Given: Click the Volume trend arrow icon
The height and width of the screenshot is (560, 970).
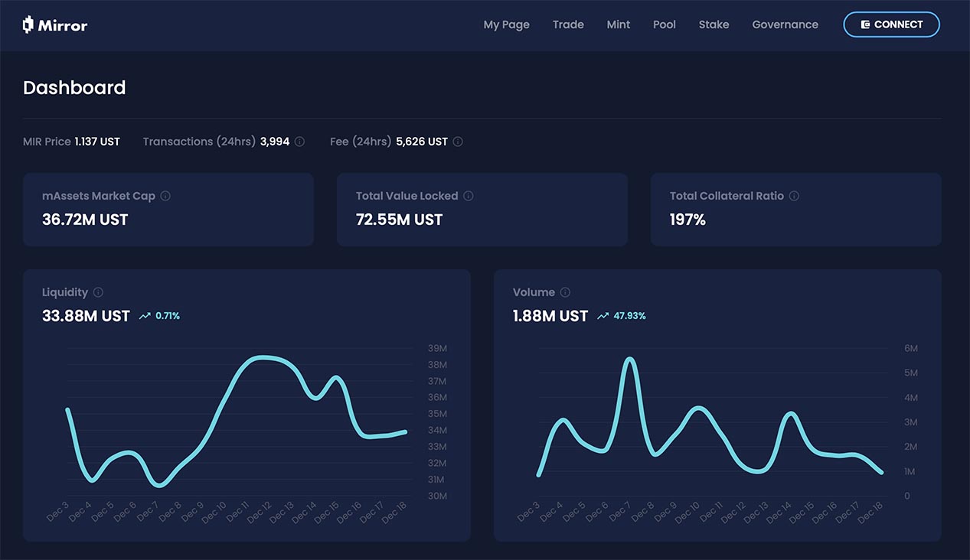Looking at the screenshot, I should [603, 316].
